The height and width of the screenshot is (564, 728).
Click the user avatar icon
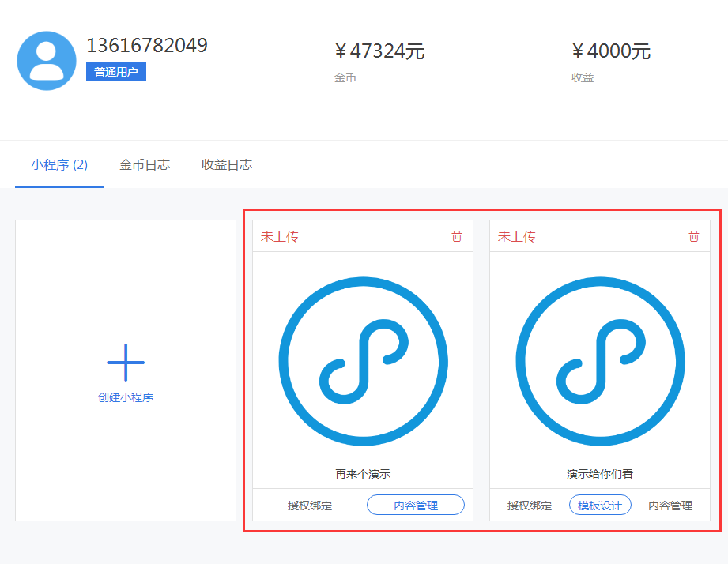tap(47, 61)
